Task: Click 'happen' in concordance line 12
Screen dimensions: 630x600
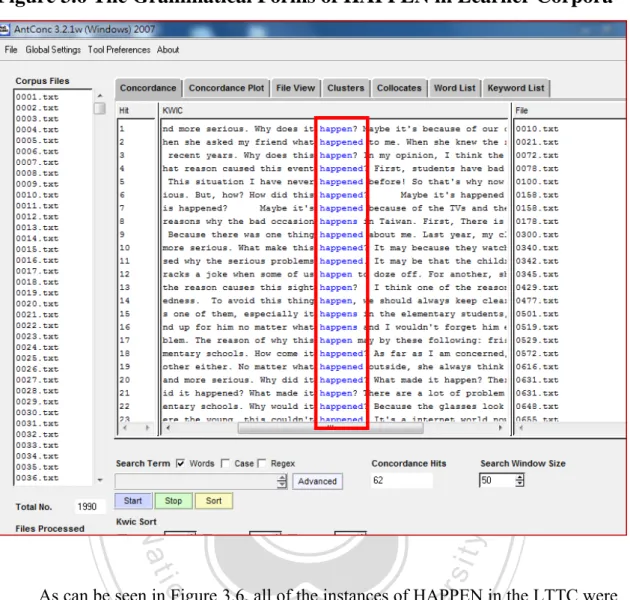Action: 336,274
